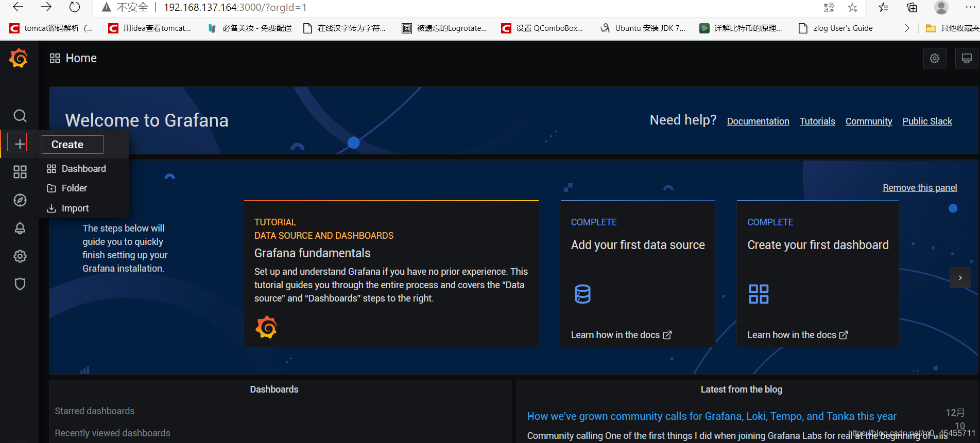Click the browser back arrow
Viewport: 980px width, 443px height.
18,7
